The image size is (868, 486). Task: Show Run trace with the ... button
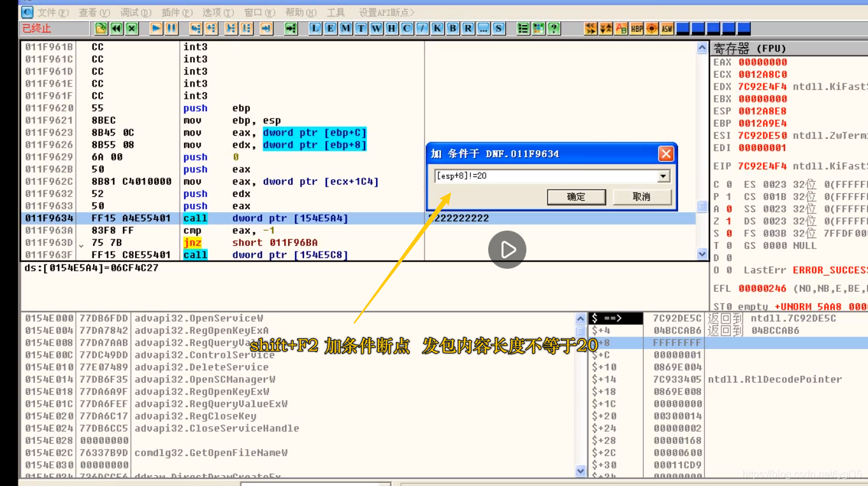pyautogui.click(x=483, y=28)
